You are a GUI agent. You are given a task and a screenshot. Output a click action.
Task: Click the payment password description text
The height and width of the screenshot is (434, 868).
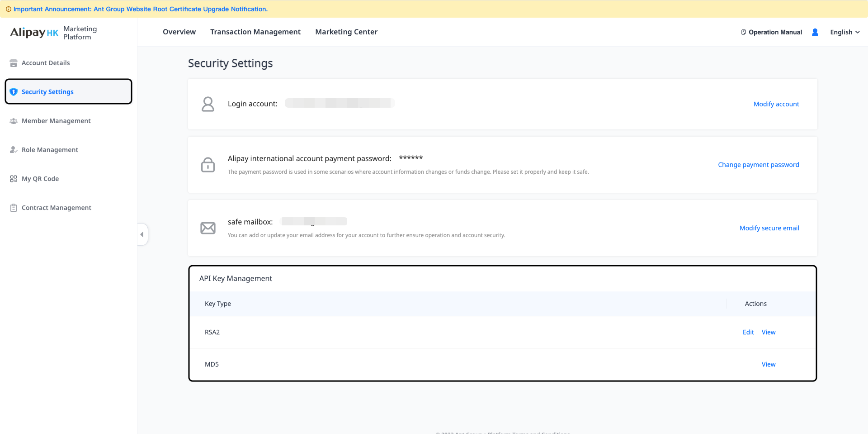(408, 172)
